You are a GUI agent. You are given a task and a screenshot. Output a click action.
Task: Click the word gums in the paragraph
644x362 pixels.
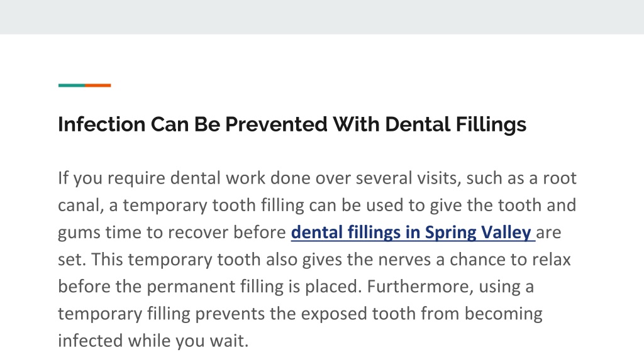pos(79,233)
